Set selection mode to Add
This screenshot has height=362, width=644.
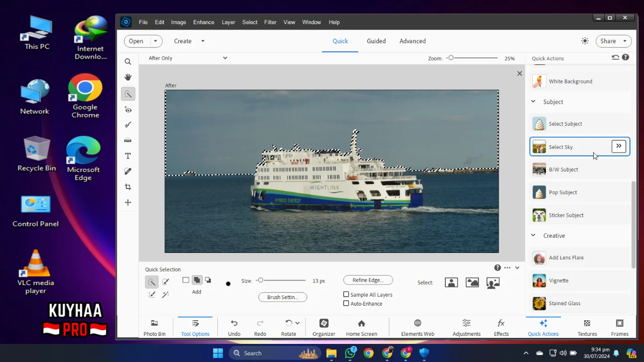(x=197, y=280)
